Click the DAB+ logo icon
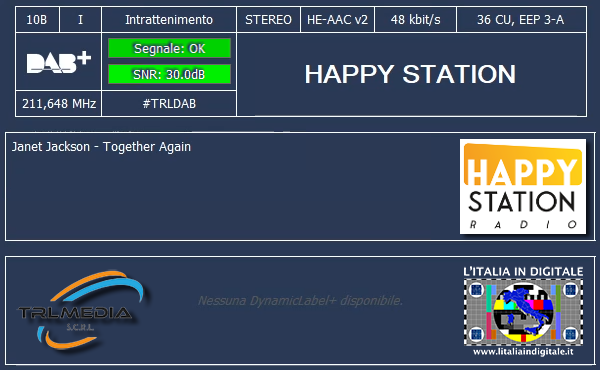This screenshot has width=600, height=370. 59,62
